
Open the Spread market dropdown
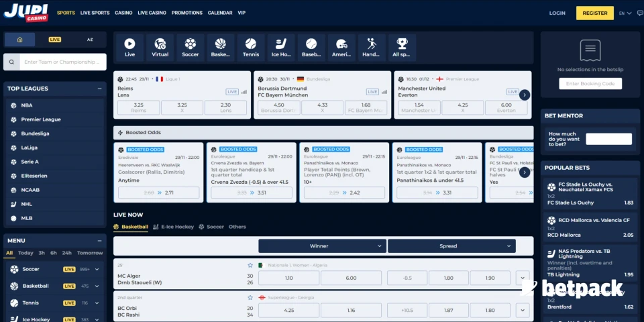click(x=451, y=246)
